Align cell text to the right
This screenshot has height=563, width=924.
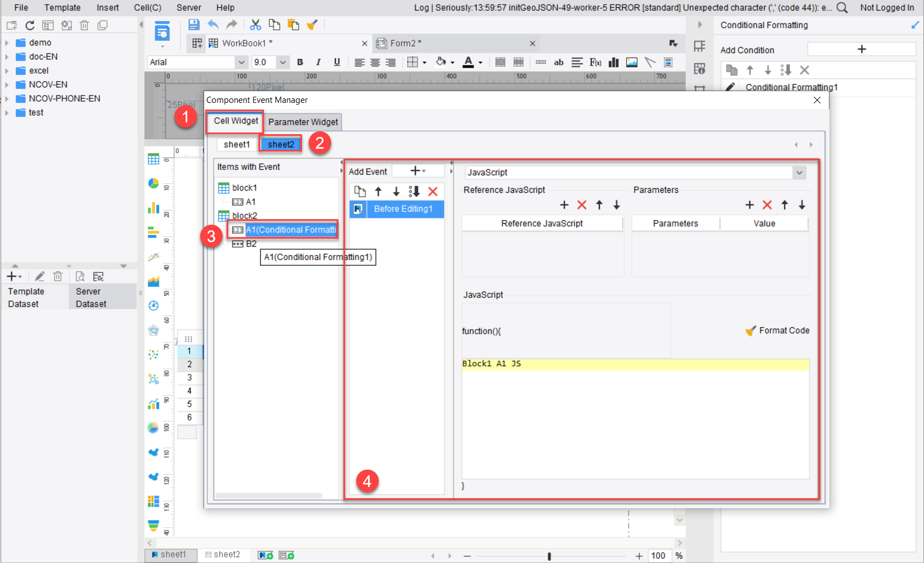tap(391, 63)
